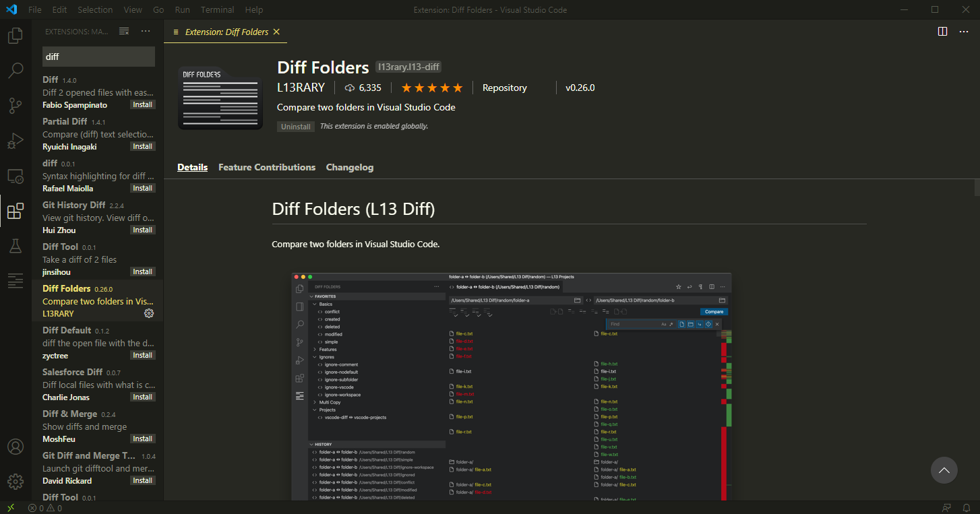Select the Extension: Diff Folders editor tab
The width and height of the screenshot is (980, 514).
[226, 32]
